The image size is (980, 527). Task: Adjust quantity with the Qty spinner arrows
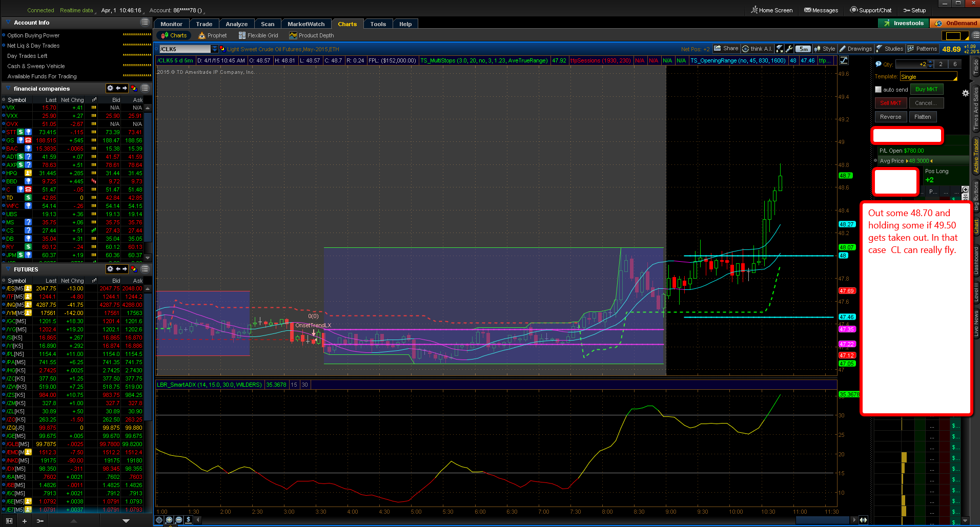931,64
